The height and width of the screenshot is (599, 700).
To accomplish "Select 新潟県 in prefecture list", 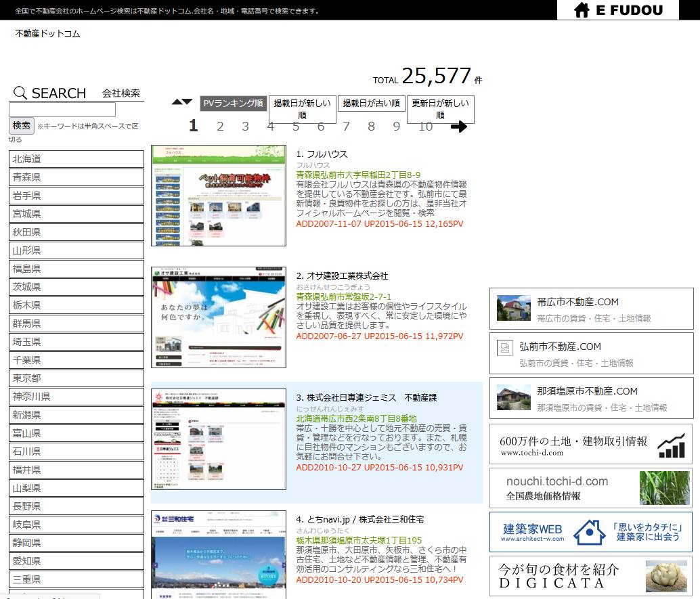I will click(76, 415).
